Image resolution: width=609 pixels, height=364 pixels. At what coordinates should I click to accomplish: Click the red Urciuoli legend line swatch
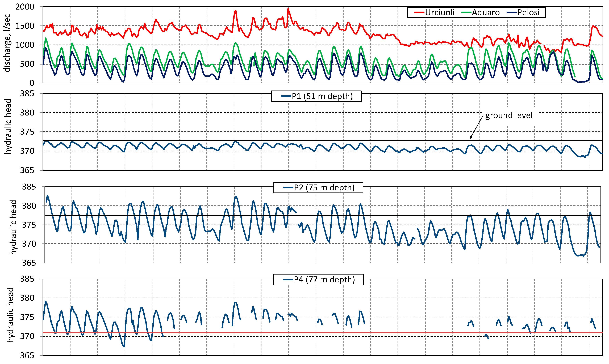419,12
